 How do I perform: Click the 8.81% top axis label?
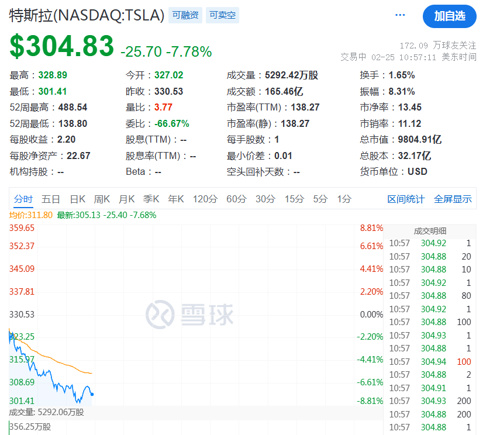pyautogui.click(x=371, y=228)
